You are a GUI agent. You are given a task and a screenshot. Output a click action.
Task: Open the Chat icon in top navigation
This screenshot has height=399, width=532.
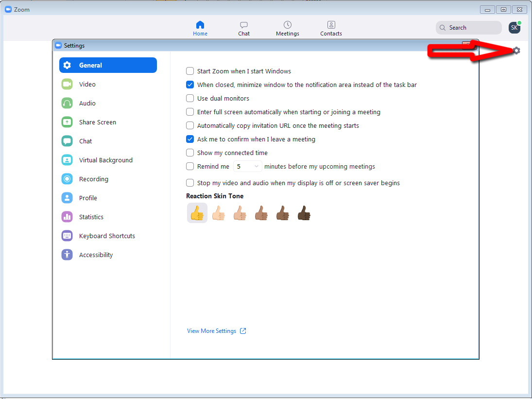point(243,25)
